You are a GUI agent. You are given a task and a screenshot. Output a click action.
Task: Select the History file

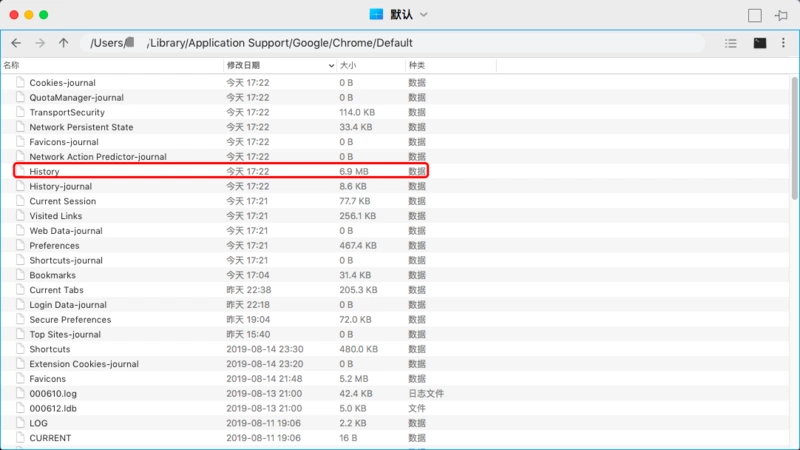[x=44, y=171]
